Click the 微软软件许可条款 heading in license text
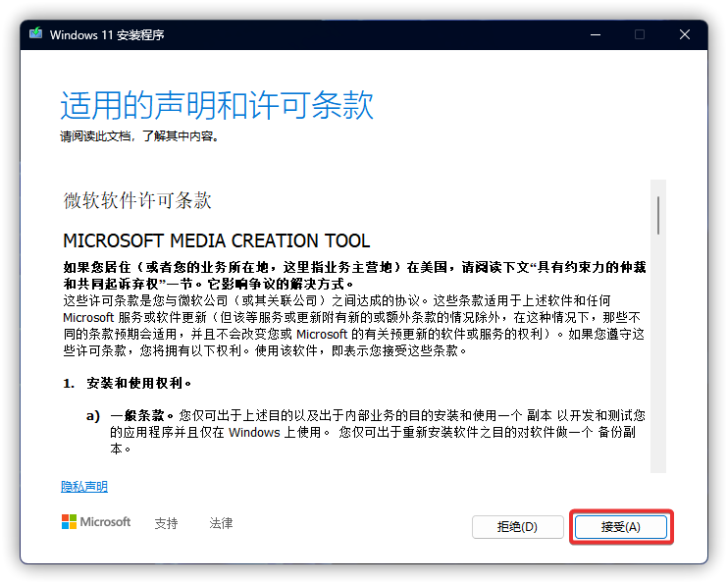The width and height of the screenshot is (728, 584). [x=137, y=201]
